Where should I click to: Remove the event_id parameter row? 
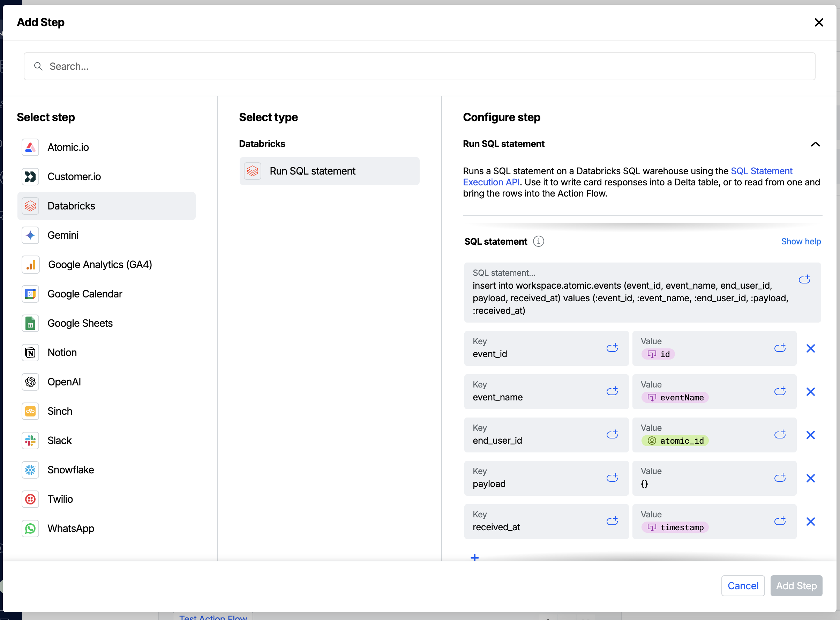(x=810, y=348)
